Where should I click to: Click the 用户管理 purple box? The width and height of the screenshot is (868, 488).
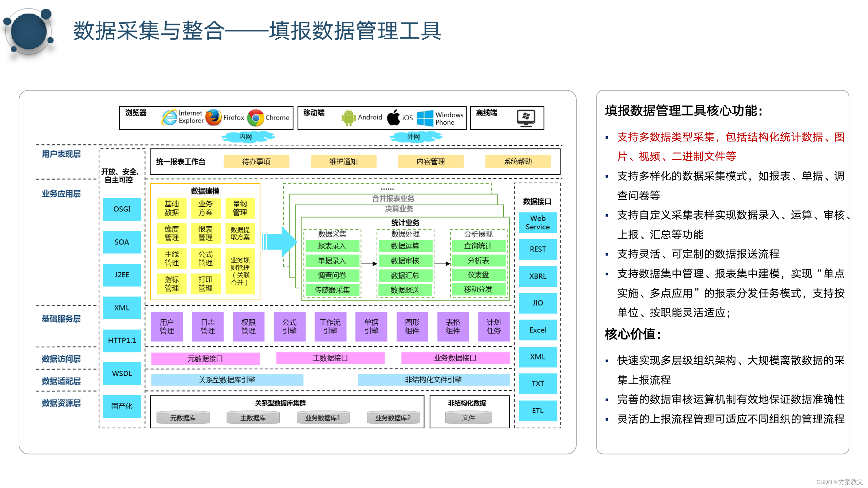(x=167, y=326)
